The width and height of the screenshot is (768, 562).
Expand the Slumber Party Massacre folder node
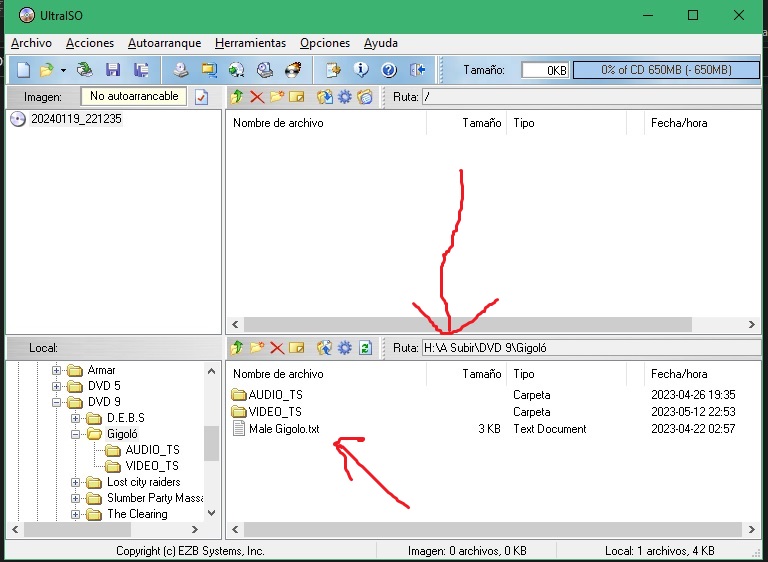pos(75,499)
